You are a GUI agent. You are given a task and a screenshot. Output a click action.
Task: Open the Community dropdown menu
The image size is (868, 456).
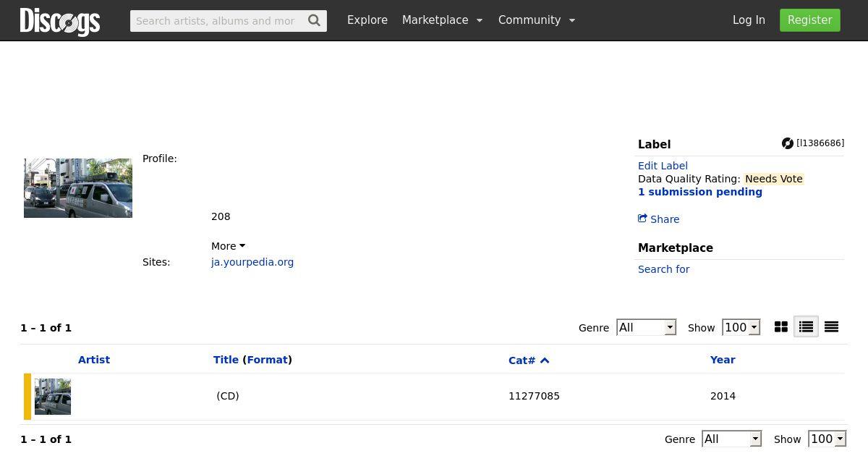tap(537, 20)
